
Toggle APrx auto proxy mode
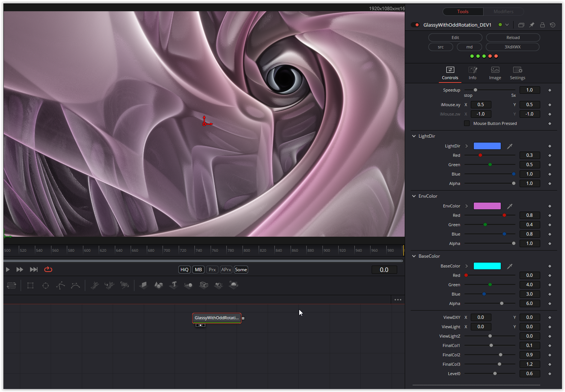226,270
